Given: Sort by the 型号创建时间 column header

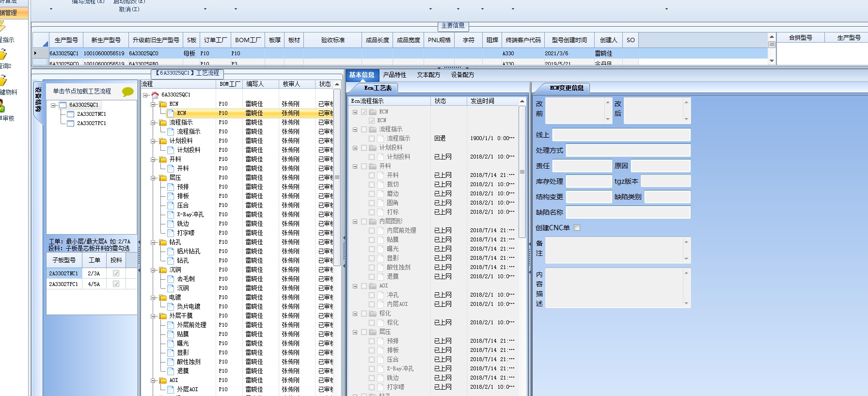Looking at the screenshot, I should [569, 40].
